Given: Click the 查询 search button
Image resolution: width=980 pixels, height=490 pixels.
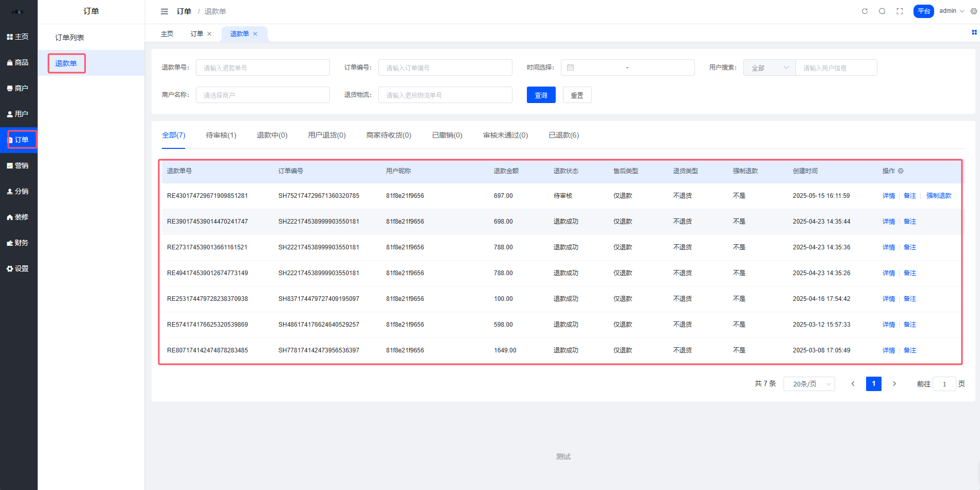Looking at the screenshot, I should tap(541, 95).
